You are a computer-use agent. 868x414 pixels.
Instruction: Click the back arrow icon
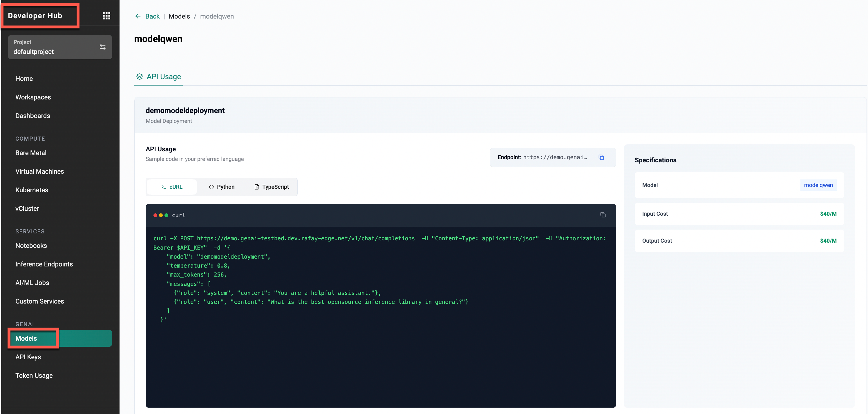click(x=138, y=16)
